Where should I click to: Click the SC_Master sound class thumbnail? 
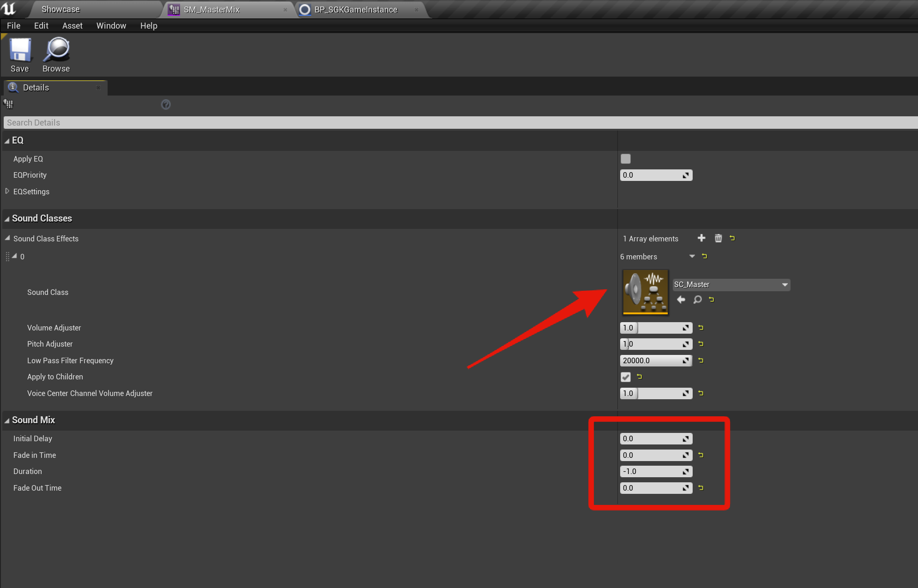point(645,292)
